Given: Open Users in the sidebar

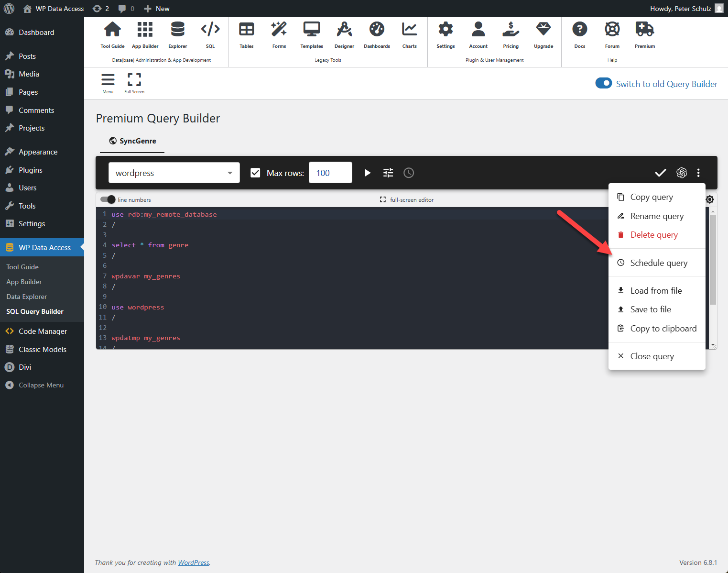Looking at the screenshot, I should point(42,188).
